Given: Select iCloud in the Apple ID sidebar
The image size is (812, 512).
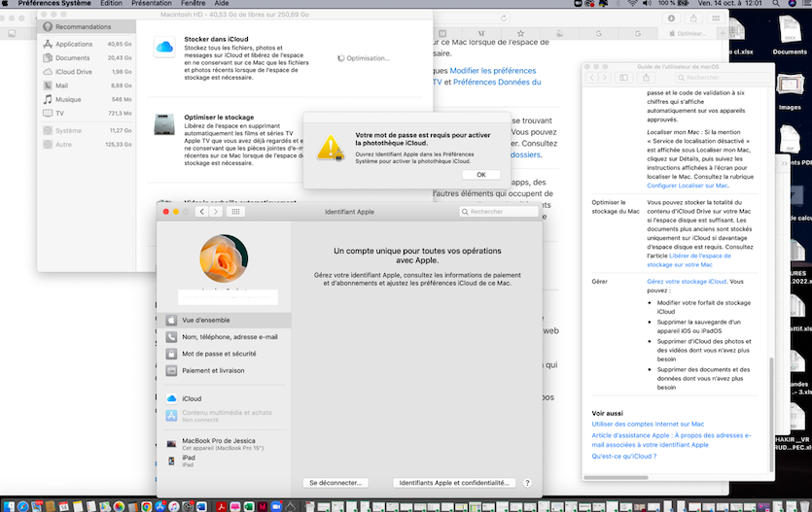Looking at the screenshot, I should pyautogui.click(x=192, y=398).
